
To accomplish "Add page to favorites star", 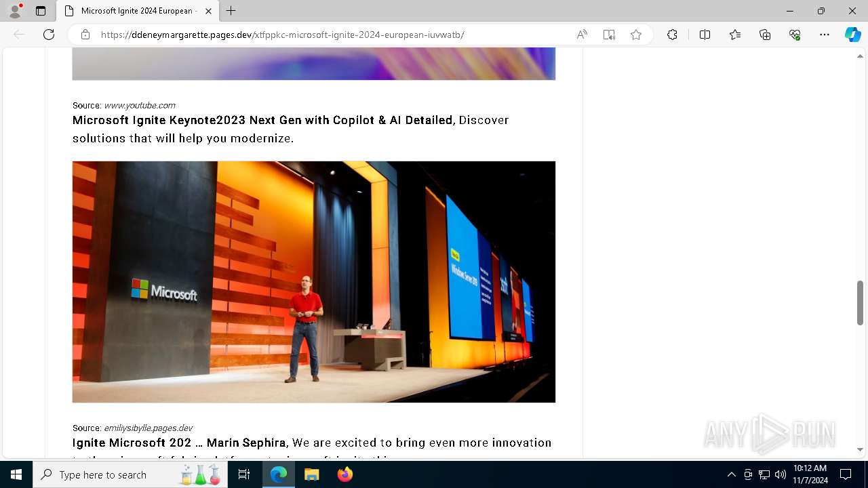I will click(636, 35).
